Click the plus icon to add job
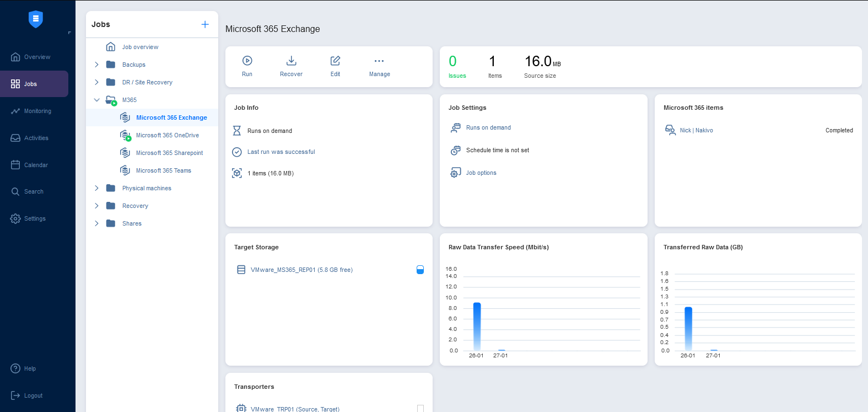Viewport: 868px width, 412px height. click(x=205, y=24)
